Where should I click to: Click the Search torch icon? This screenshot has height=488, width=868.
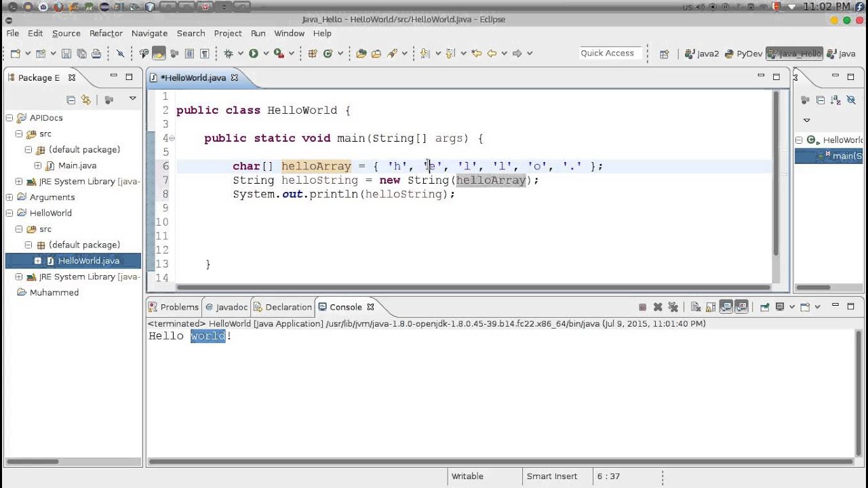point(392,54)
